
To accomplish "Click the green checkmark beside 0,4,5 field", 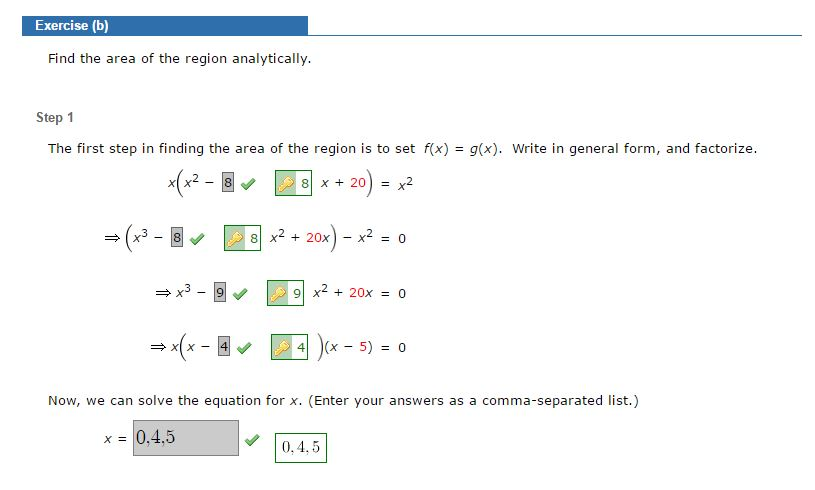I will 252,440.
